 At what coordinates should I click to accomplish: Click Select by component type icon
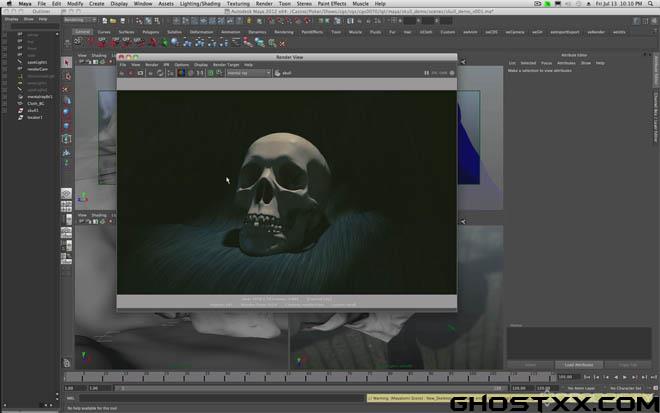pos(157,21)
